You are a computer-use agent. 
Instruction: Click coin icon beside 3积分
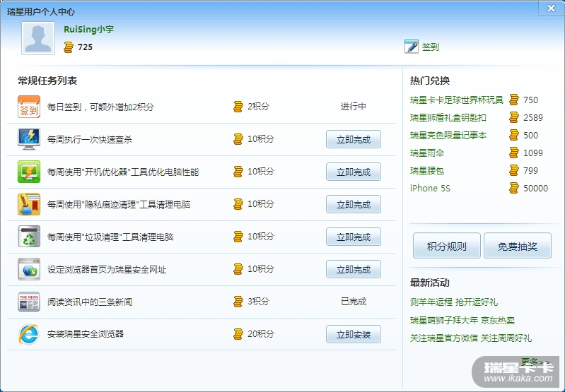[238, 302]
